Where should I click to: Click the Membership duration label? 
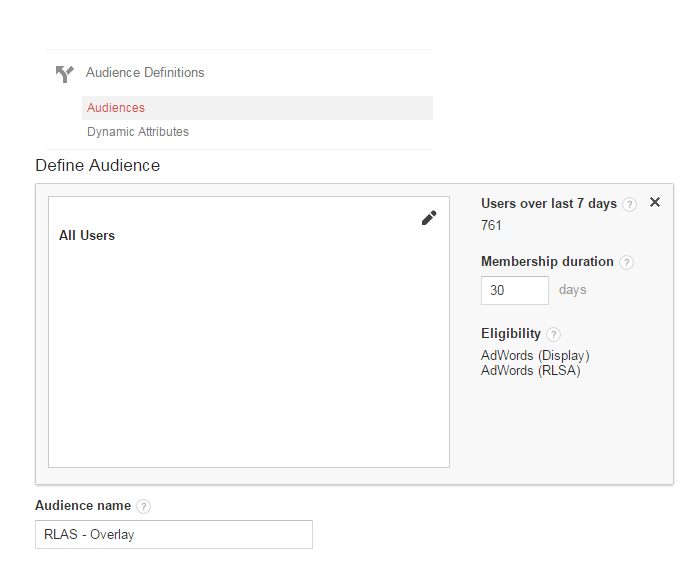547,261
